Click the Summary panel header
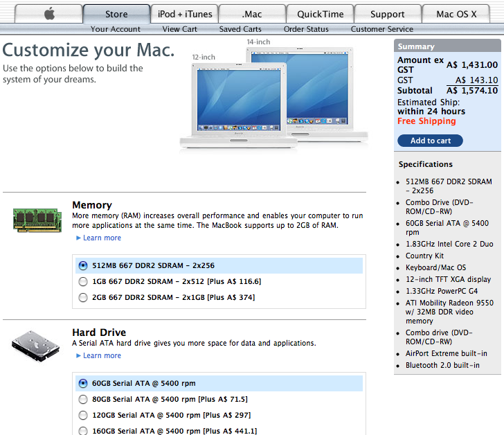This screenshot has width=504, height=435. pos(447,46)
